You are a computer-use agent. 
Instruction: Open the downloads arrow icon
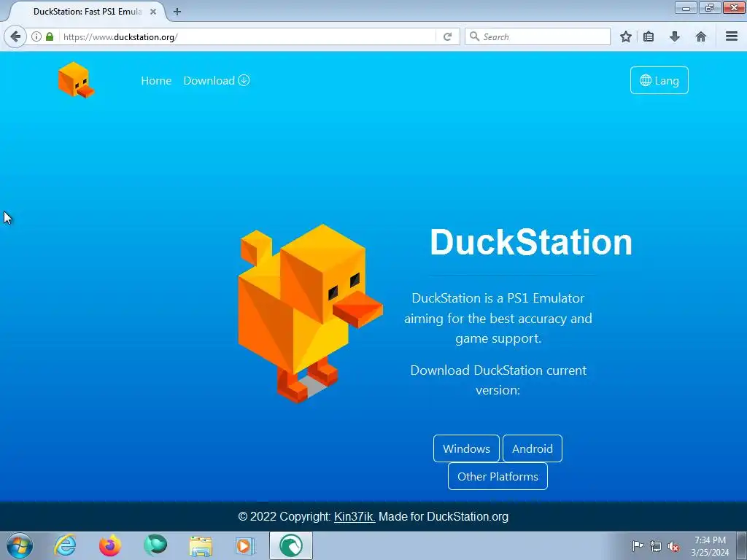click(675, 36)
